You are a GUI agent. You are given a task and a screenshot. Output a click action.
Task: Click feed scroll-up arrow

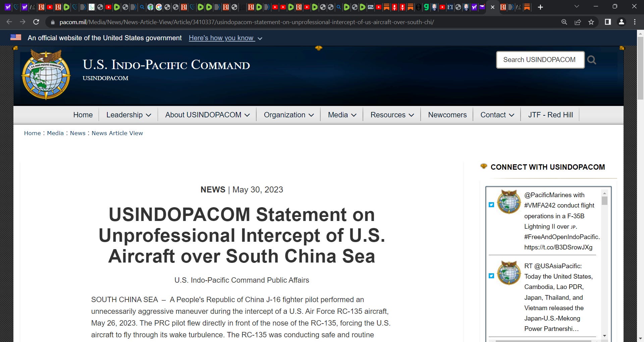[604, 193]
